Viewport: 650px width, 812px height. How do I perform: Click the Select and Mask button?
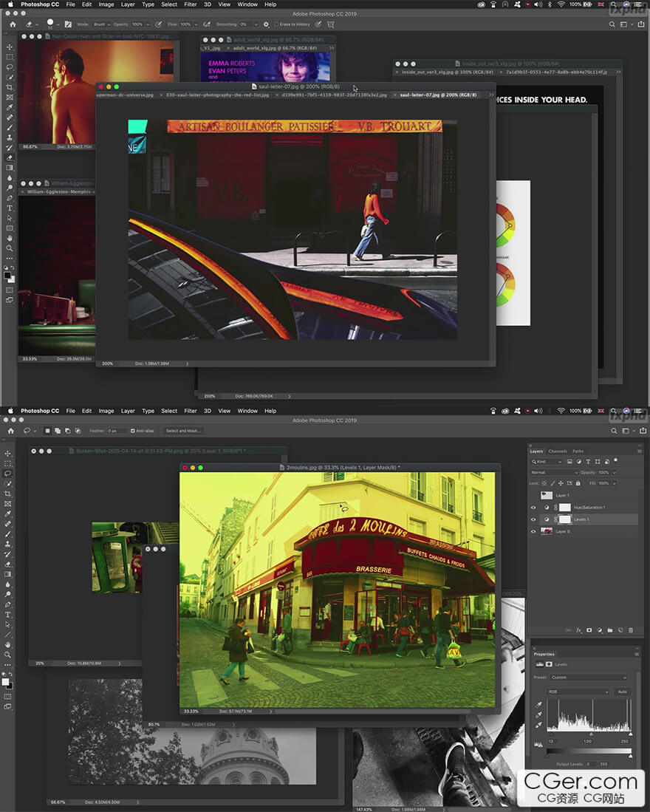[x=182, y=431]
